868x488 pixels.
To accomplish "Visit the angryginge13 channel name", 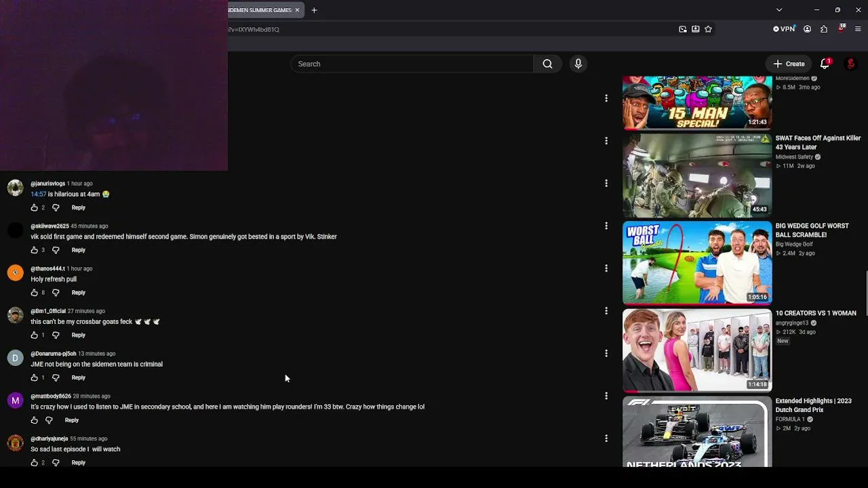I will (x=792, y=323).
